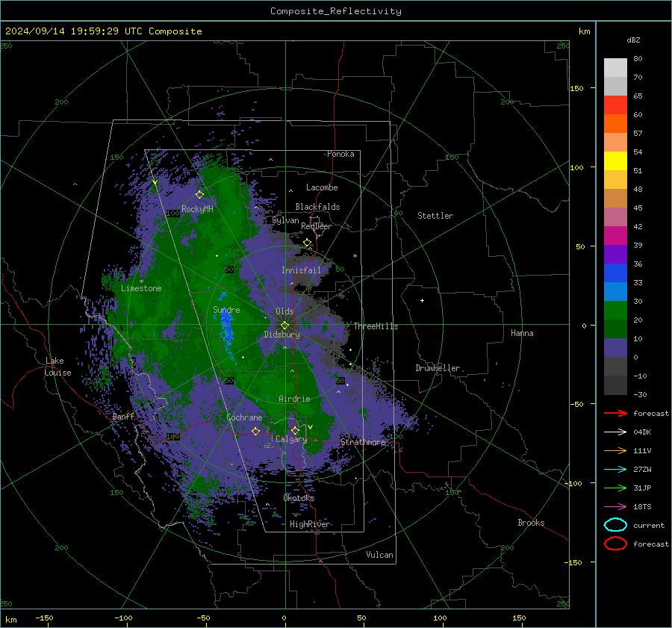Click the yellow diamond marker above RockyMH

coord(199,195)
